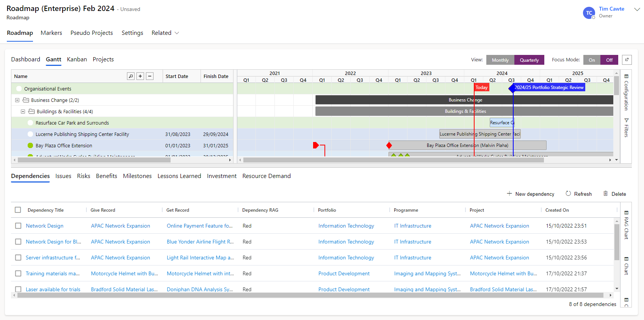The height and width of the screenshot is (320, 644).
Task: Collapse the Business Change tree node
Action: (17, 100)
